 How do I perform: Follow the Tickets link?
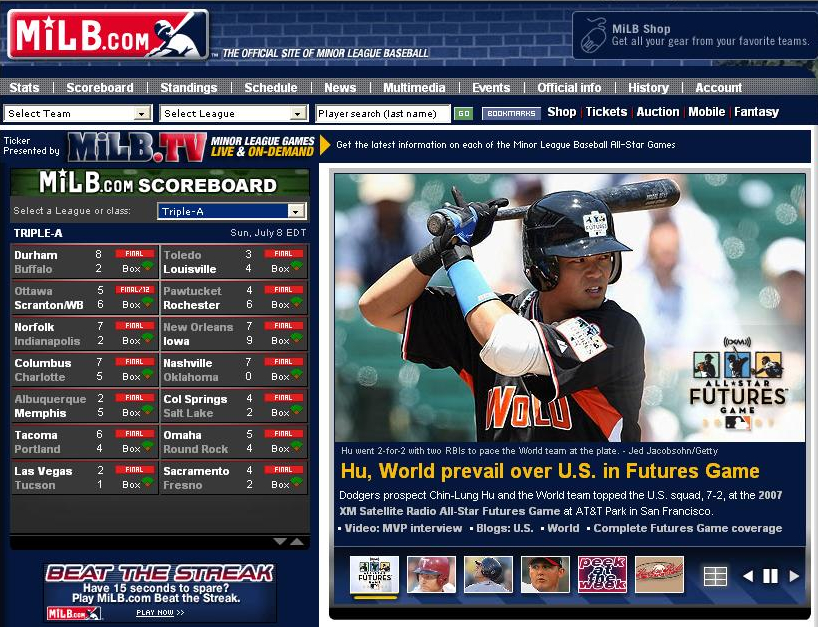606,112
